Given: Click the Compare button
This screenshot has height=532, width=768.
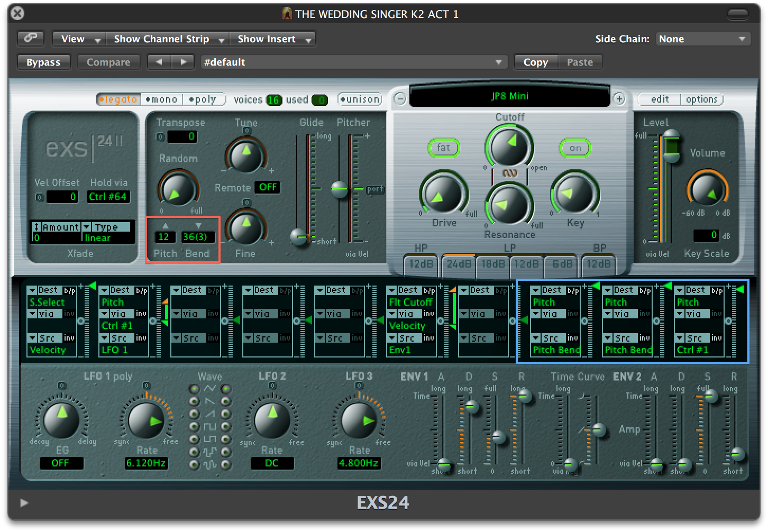Looking at the screenshot, I should click(108, 62).
